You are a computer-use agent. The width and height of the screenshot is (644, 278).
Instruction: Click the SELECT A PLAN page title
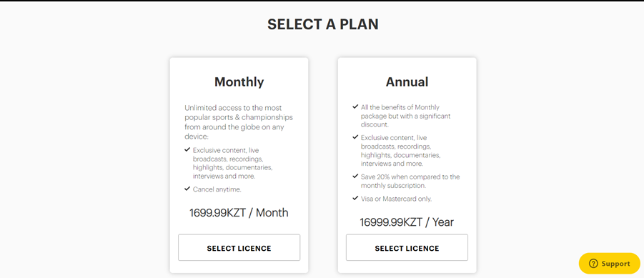pyautogui.click(x=323, y=24)
